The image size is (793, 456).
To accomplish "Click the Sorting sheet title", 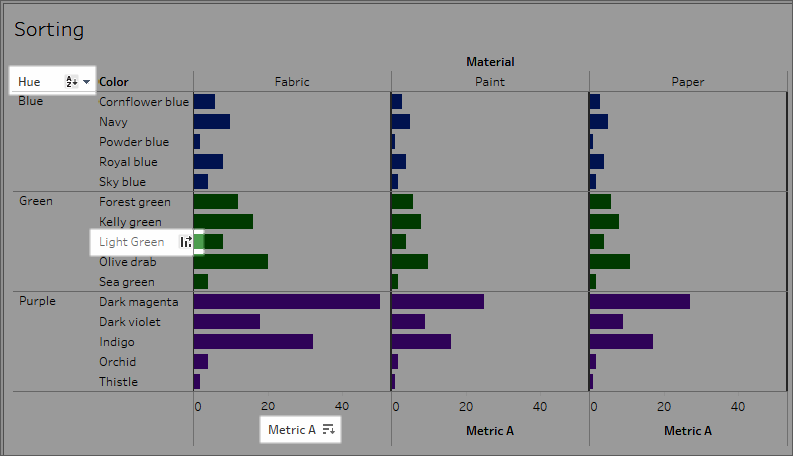I will [49, 29].
